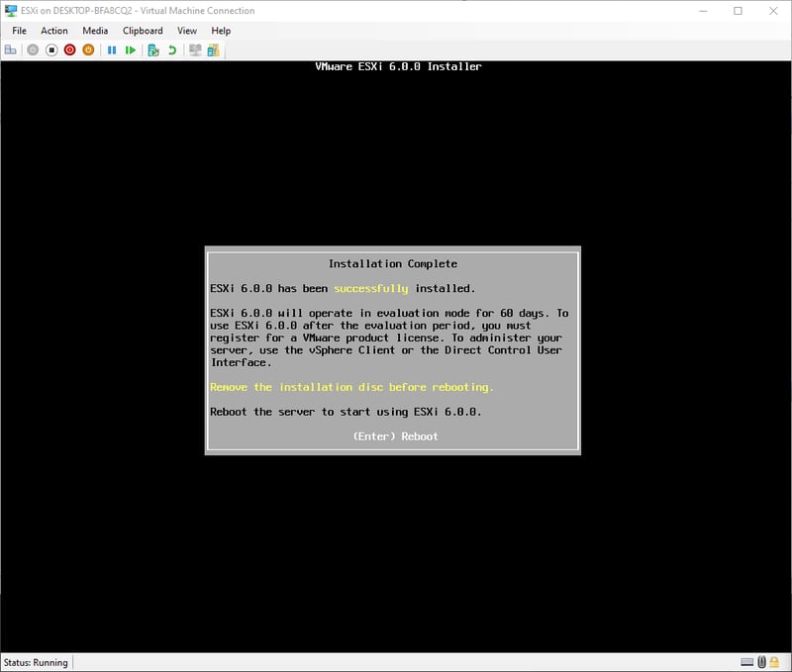Viewport: 792px width, 672px height.
Task: Reset the VM using the green icon
Action: 131,49
